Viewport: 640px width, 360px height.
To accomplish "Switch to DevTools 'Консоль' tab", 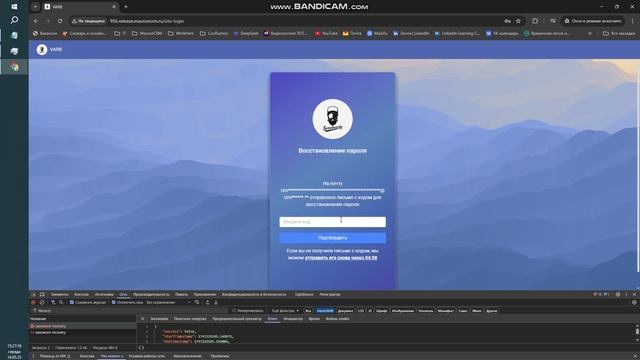I will point(81,294).
